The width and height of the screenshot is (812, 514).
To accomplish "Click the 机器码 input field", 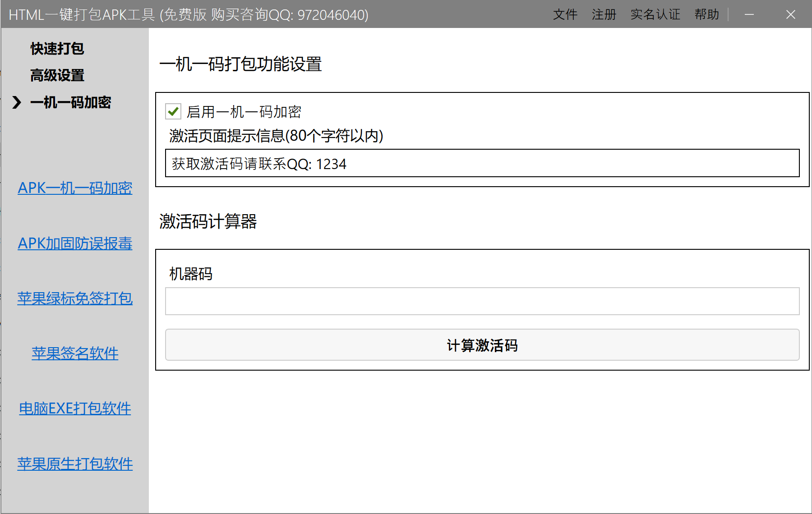I will (482, 301).
